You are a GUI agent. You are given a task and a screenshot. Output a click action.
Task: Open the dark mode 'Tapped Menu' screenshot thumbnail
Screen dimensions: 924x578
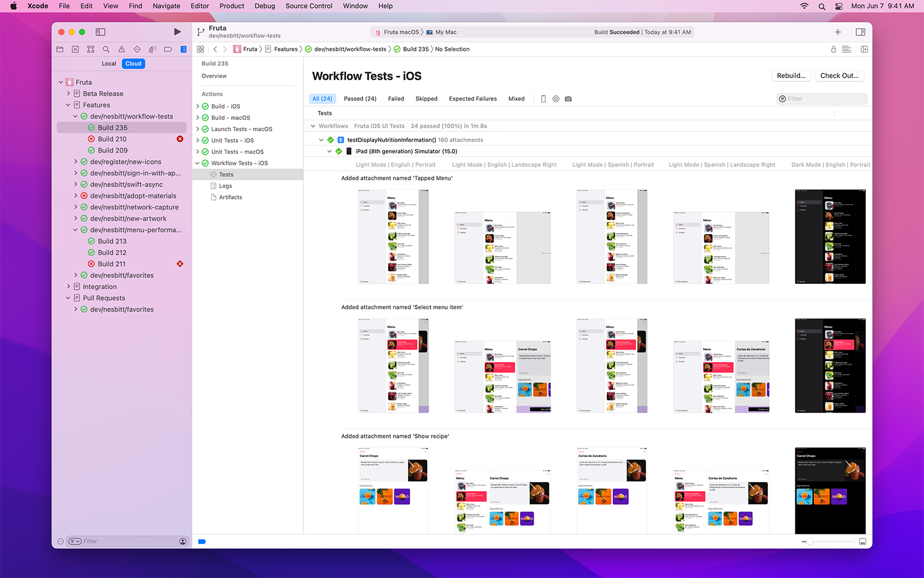tap(830, 236)
